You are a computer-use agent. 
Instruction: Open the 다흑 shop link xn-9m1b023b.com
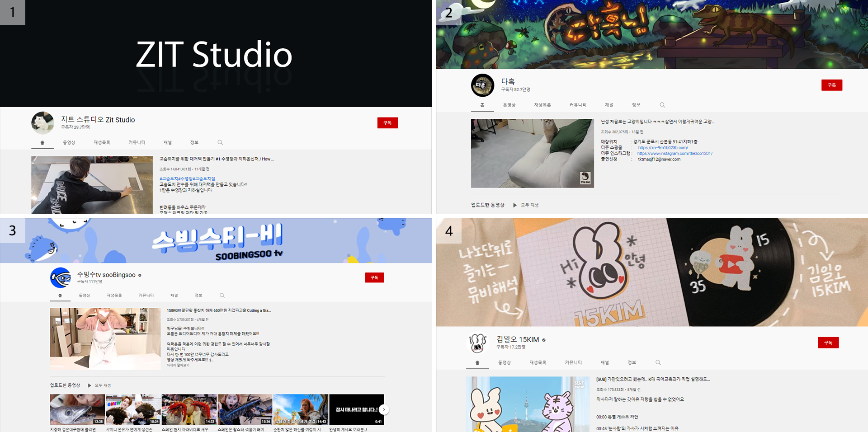[663, 148]
